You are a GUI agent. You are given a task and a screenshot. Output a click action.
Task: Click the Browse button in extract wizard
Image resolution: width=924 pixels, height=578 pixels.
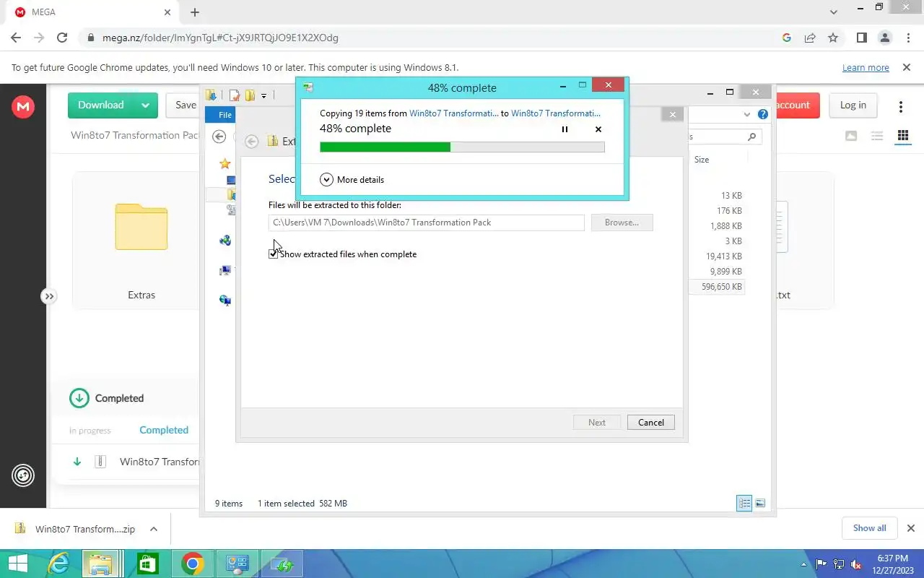pyautogui.click(x=622, y=223)
